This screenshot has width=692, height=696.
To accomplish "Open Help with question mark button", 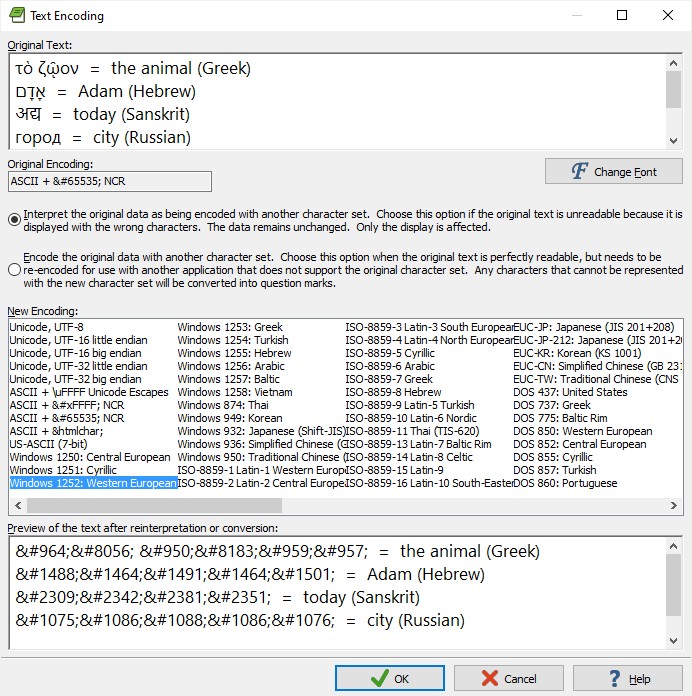I will pyautogui.click(x=627, y=678).
